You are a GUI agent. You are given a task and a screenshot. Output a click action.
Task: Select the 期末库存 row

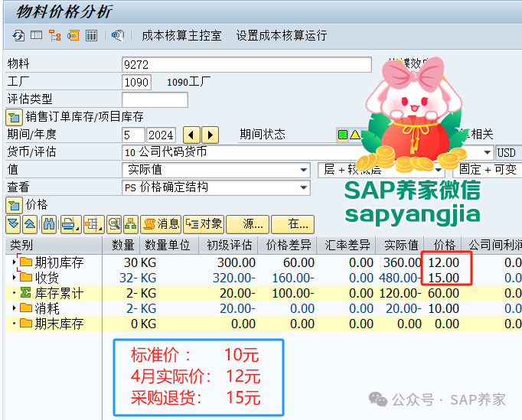[x=263, y=324]
